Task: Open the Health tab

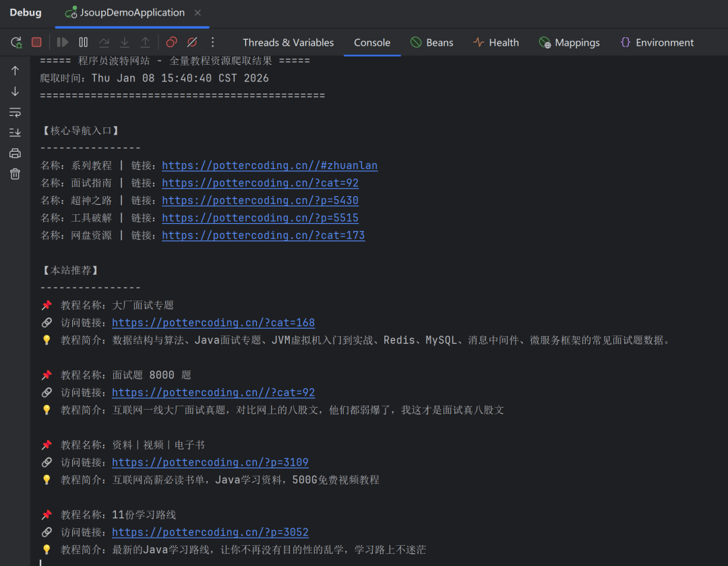Action: click(495, 42)
